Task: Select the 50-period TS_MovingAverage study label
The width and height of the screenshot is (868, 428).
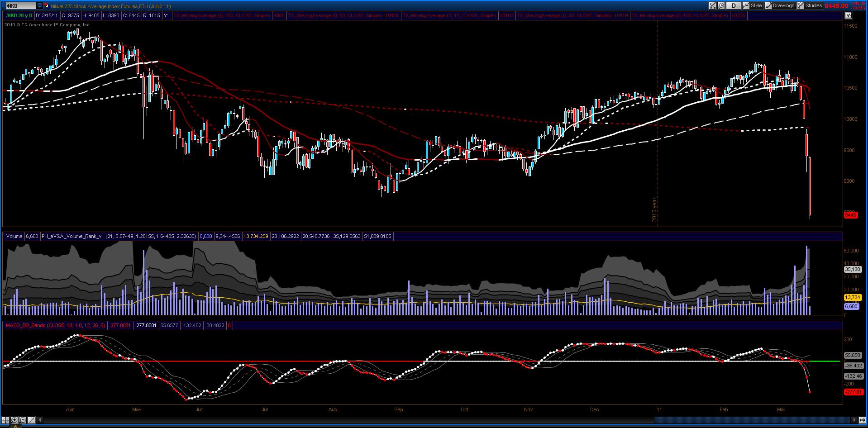Action: point(335,15)
